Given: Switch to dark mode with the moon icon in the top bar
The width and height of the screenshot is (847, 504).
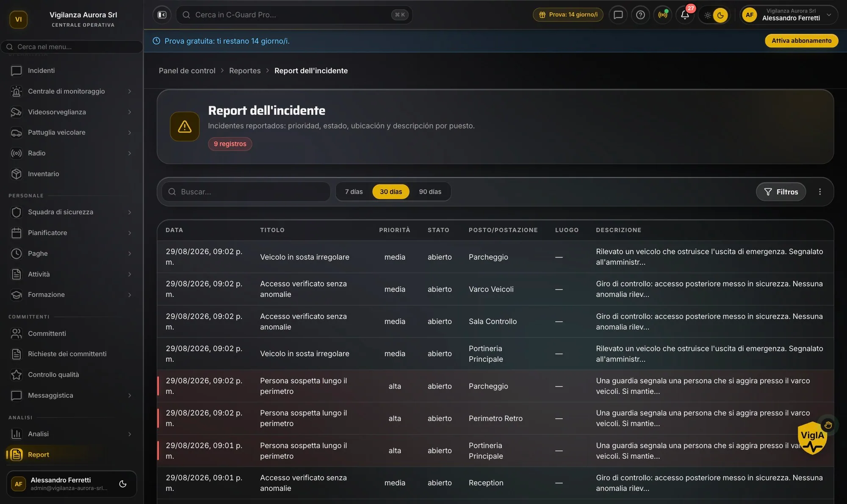Looking at the screenshot, I should pos(720,15).
